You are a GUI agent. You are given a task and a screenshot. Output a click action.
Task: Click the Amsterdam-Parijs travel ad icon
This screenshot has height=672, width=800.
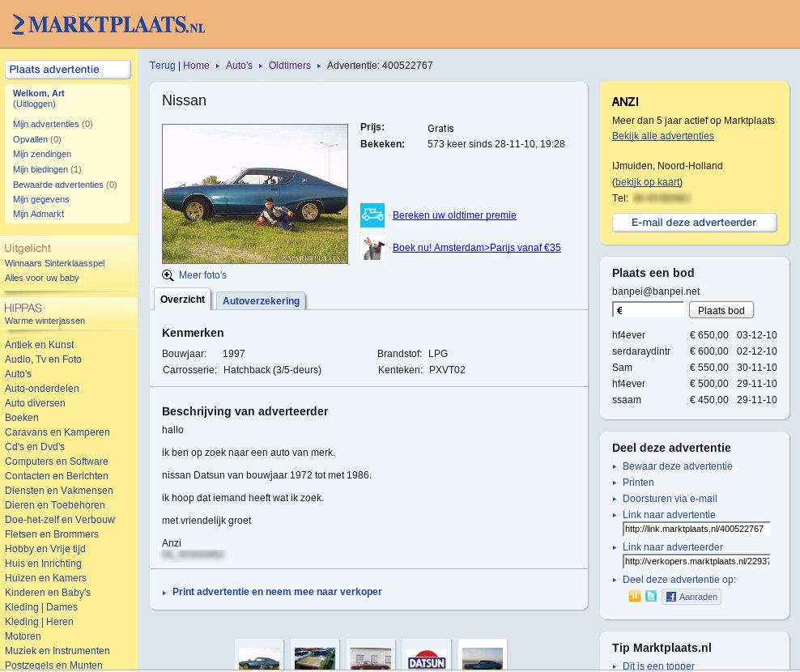click(372, 248)
